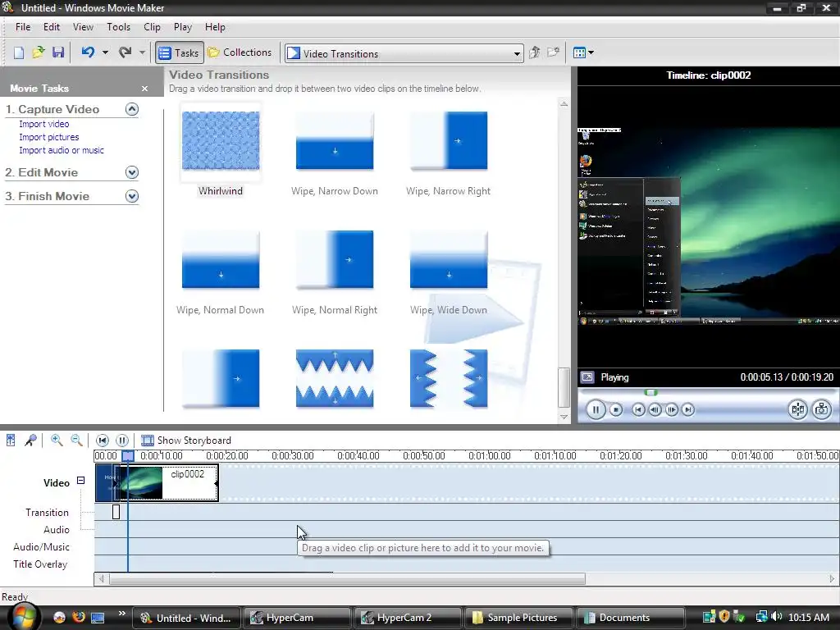Click the Split Clip button
This screenshot has width=840, height=630.
(797, 410)
